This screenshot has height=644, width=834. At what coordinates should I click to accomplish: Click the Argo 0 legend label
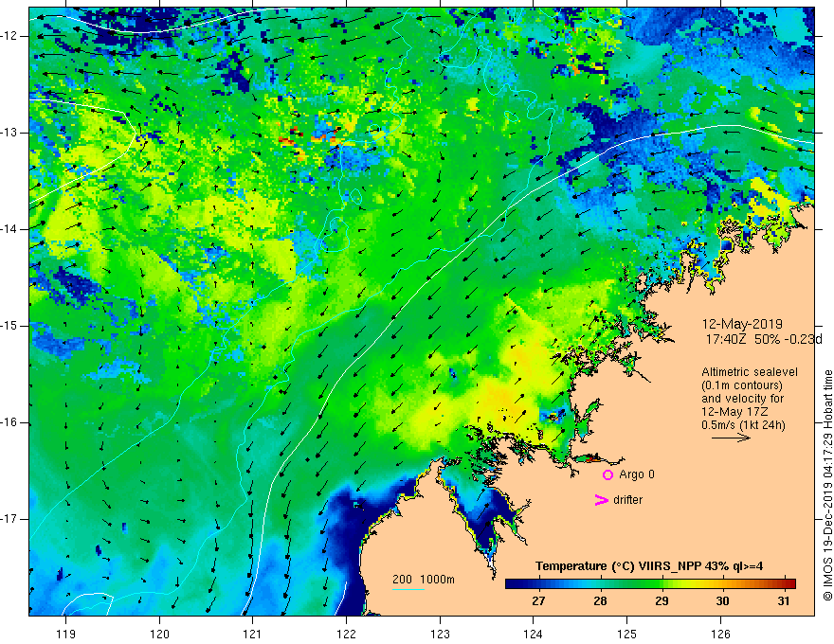pos(637,474)
